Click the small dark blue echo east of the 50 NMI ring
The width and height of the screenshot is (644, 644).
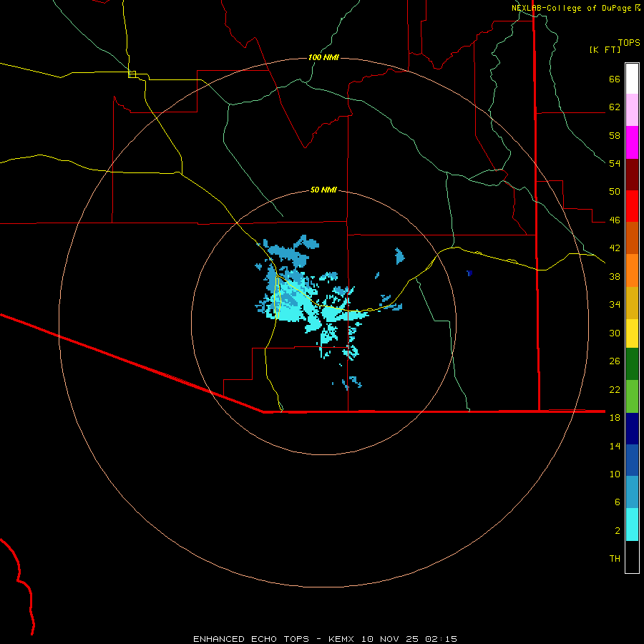[469, 273]
